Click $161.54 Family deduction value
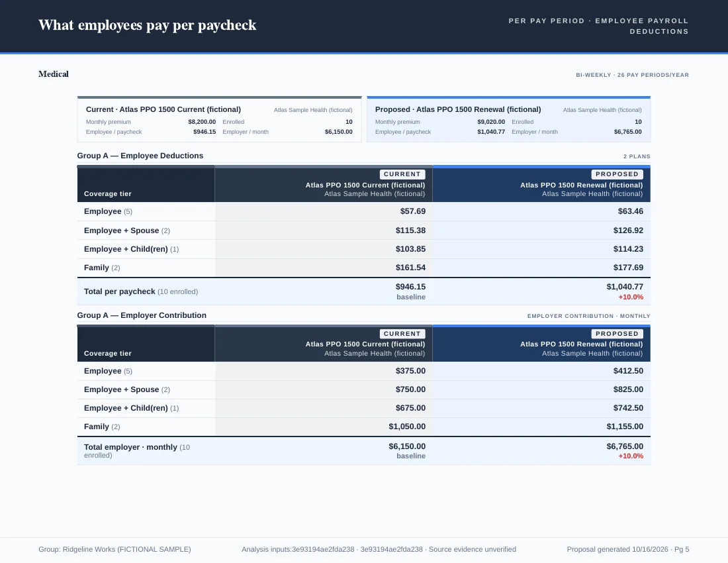728x563 pixels. 410,268
